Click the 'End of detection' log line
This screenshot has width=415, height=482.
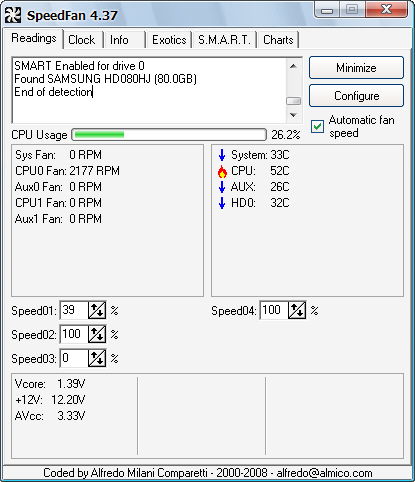53,92
